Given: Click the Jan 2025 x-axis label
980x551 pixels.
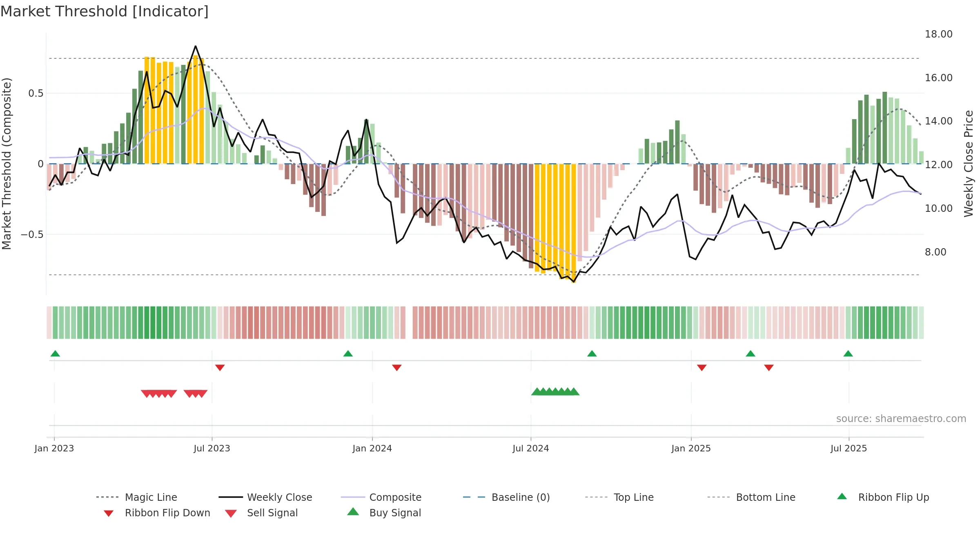Looking at the screenshot, I should (x=691, y=449).
